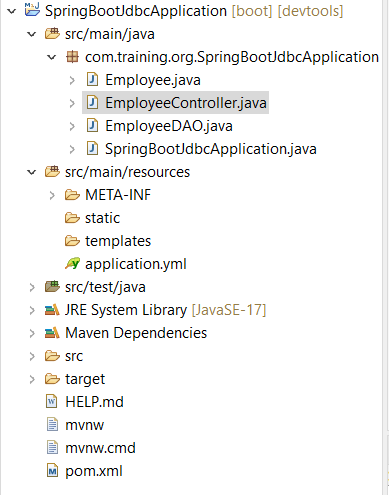This screenshot has height=495, width=389.
Task: Expand the plain src folder
Action: click(32, 356)
